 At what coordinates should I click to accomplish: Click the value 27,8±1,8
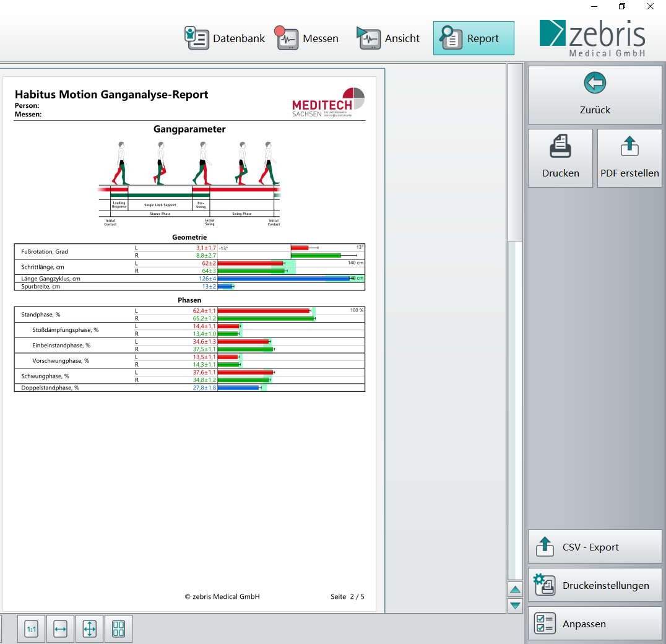pyautogui.click(x=204, y=388)
